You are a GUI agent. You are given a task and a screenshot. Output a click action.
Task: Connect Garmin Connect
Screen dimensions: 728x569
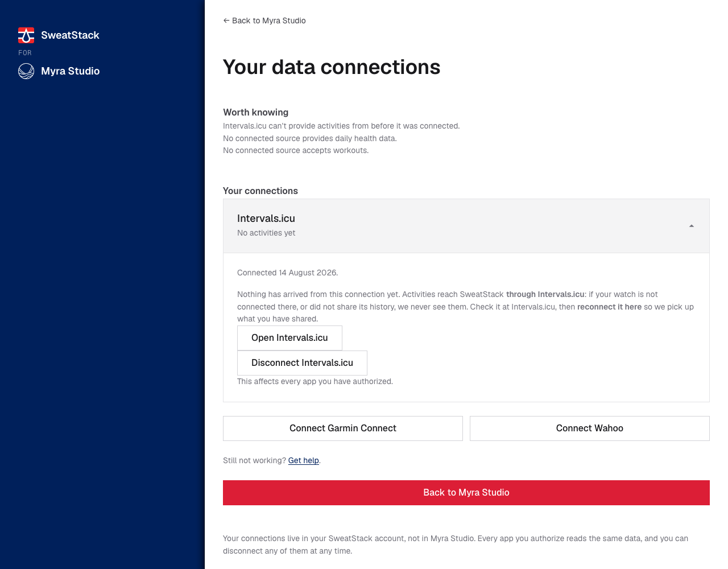(x=343, y=428)
